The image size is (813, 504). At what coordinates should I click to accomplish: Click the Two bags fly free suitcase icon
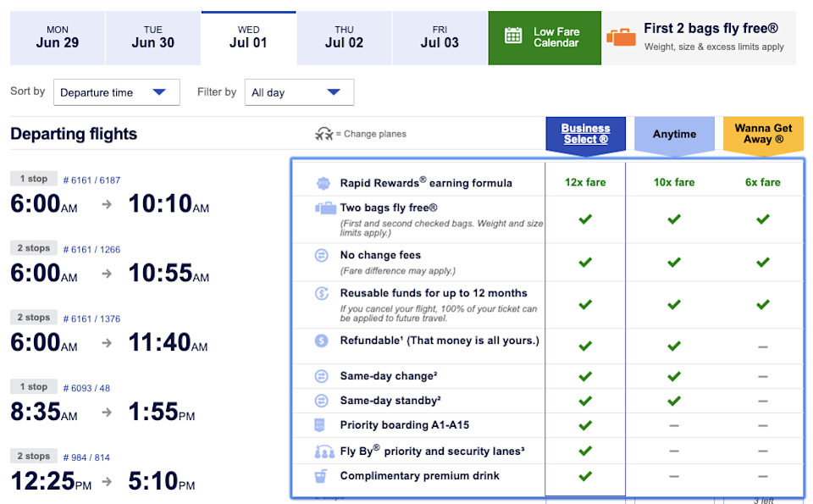325,208
